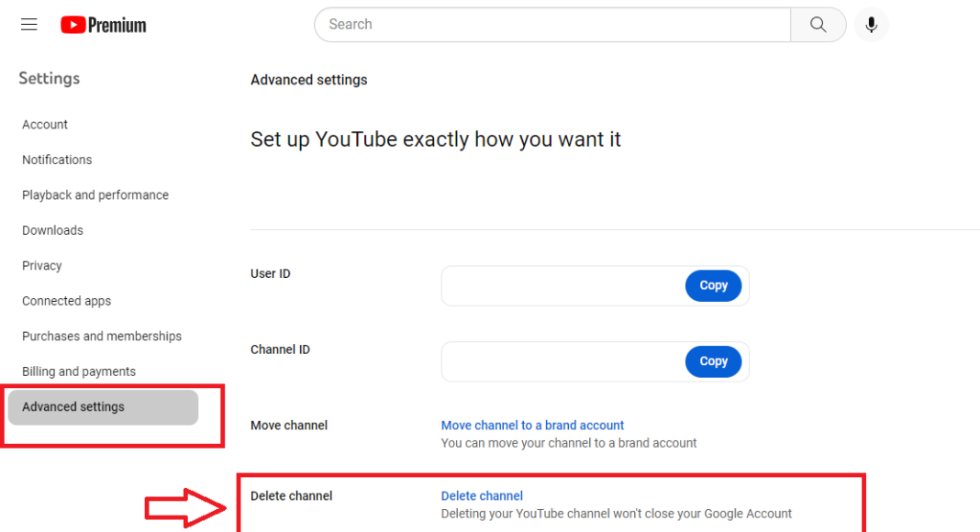
Task: Click the YouTube Premium logo
Action: pos(102,25)
